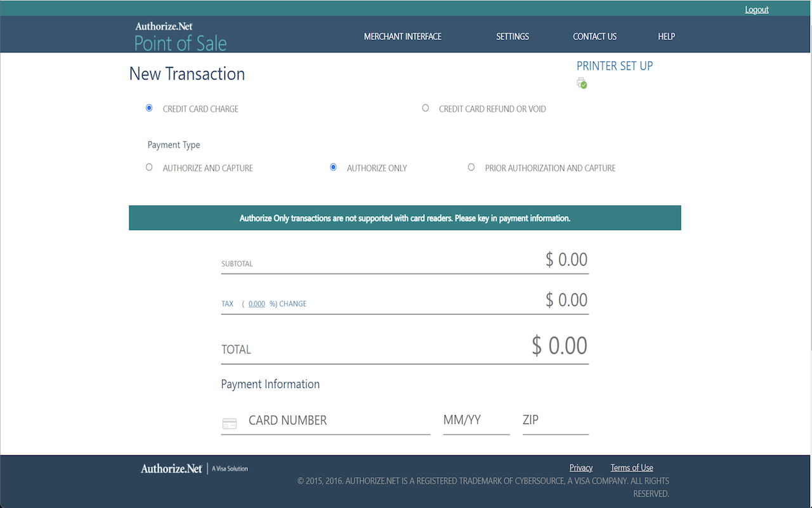Select PRIOR AUTHORIZATION AND CAPTURE
This screenshot has height=508, width=812.
[471, 166]
